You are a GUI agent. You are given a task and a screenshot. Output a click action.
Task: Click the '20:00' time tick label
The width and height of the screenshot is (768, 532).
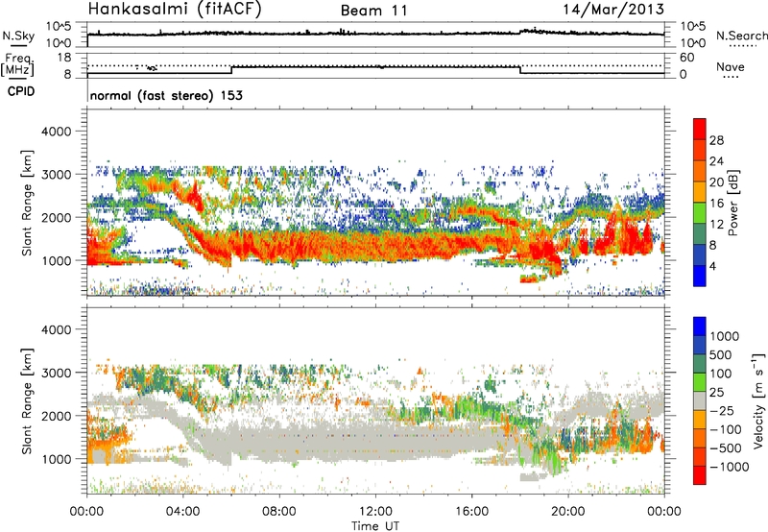567,512
